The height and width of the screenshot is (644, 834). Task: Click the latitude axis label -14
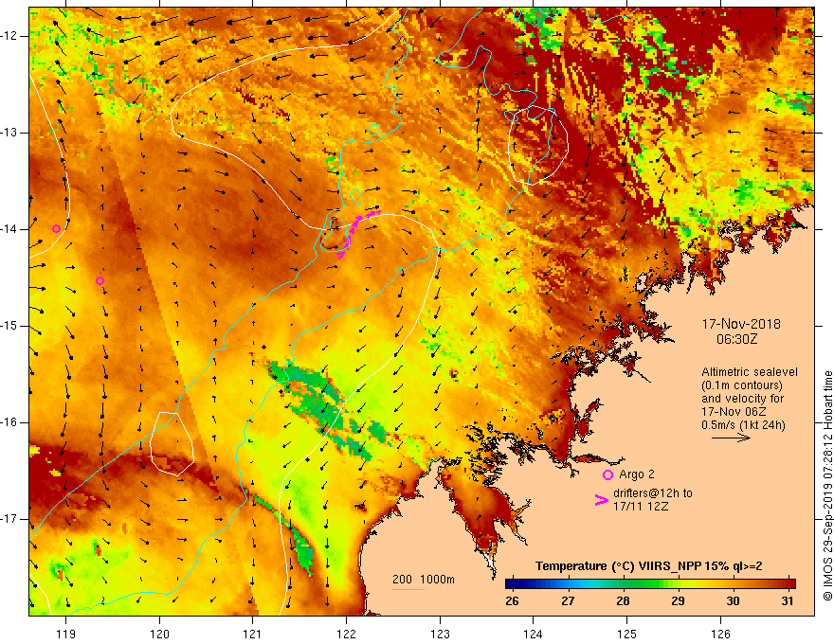point(9,229)
